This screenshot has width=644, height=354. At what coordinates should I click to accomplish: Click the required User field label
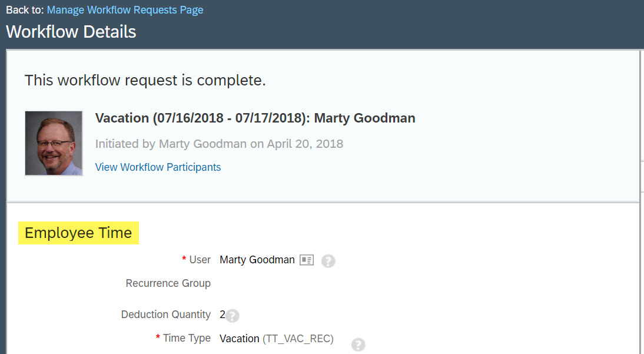[x=200, y=260]
